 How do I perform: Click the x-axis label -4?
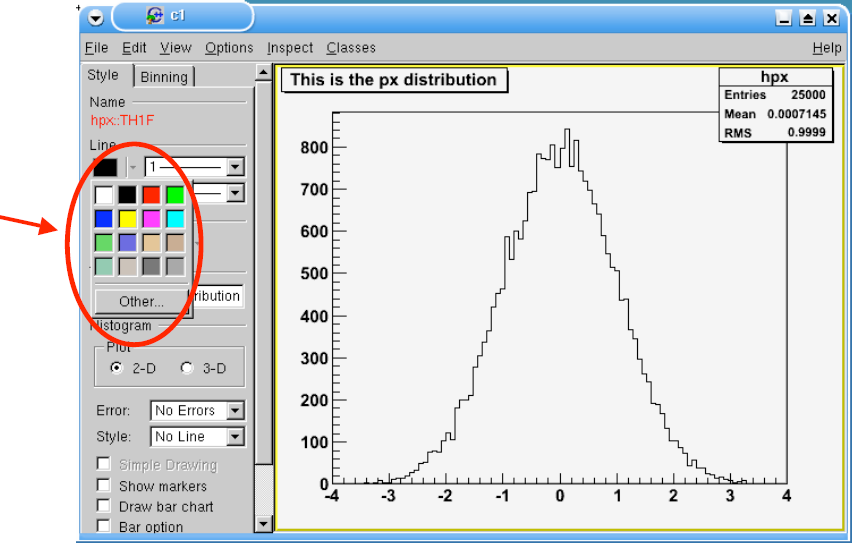pos(332,496)
